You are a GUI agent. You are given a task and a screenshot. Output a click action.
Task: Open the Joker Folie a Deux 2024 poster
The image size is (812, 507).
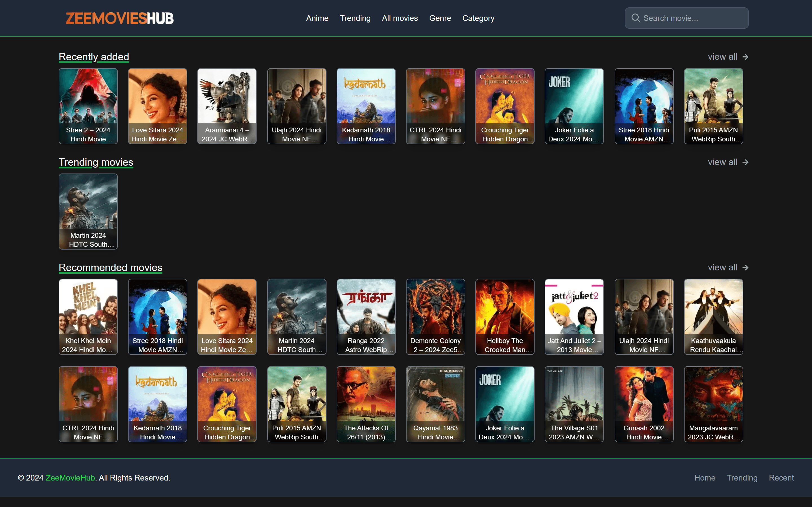(574, 106)
